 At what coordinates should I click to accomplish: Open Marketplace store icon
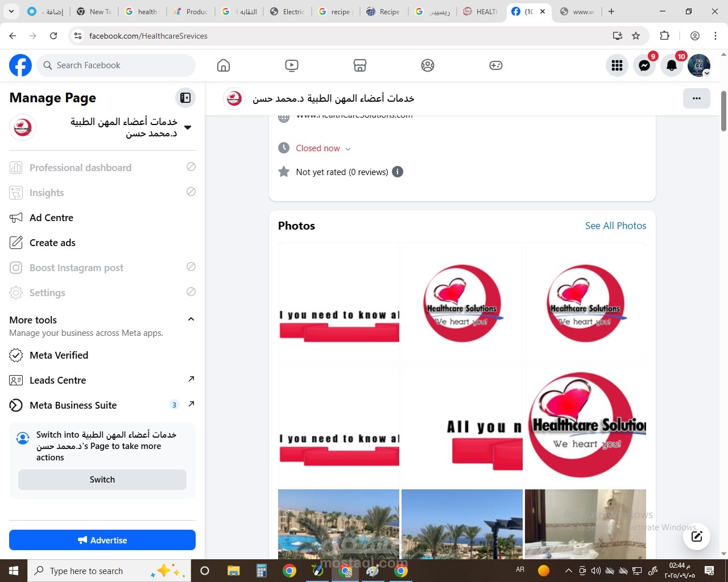(360, 65)
